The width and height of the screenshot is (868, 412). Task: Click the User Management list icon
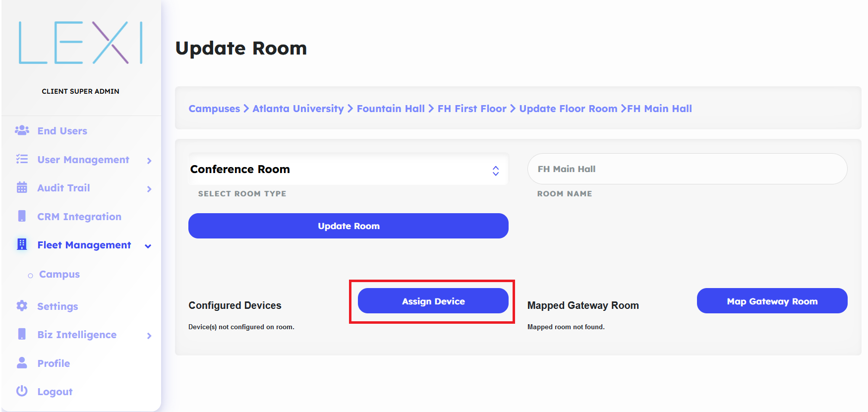(22, 159)
